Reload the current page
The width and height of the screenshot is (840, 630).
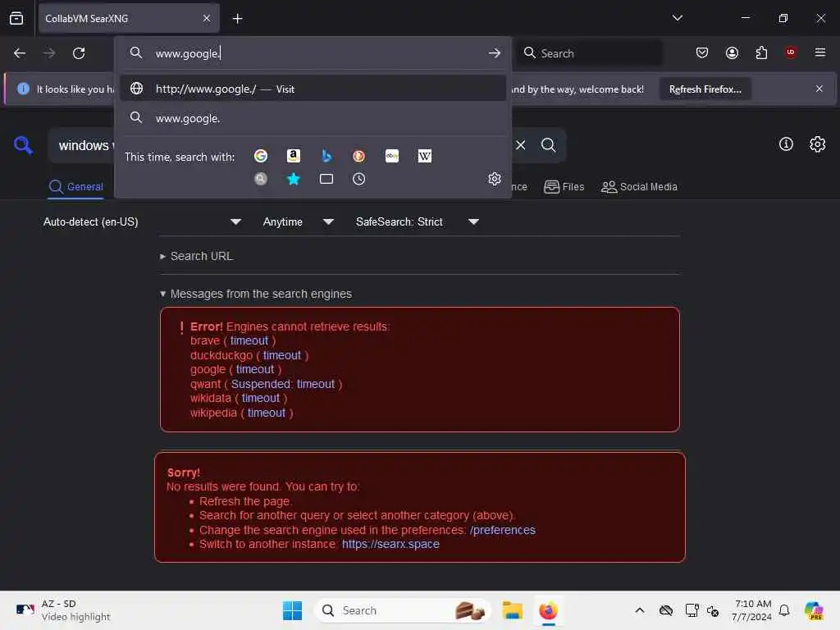coord(79,53)
